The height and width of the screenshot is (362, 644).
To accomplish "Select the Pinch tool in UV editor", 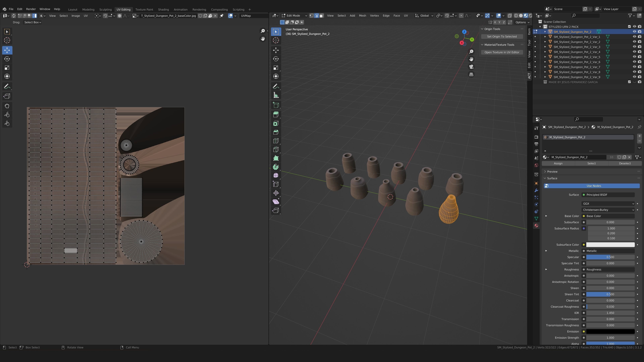I will [7, 123].
